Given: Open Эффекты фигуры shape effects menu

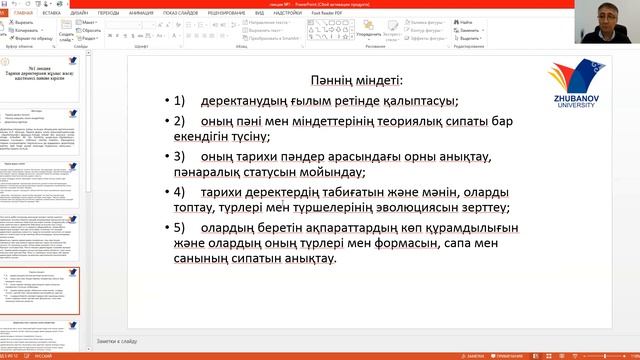Looking at the screenshot, I should (x=425, y=38).
